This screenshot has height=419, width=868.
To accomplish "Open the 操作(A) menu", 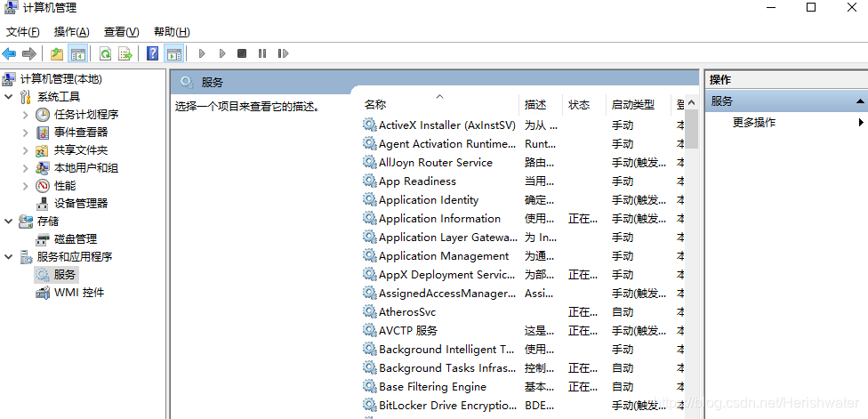I will [71, 32].
